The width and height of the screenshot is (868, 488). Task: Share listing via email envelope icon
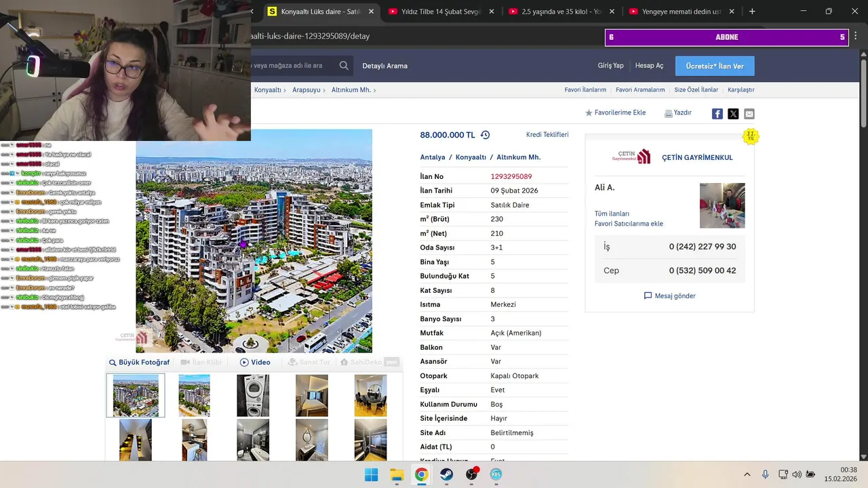[749, 114]
